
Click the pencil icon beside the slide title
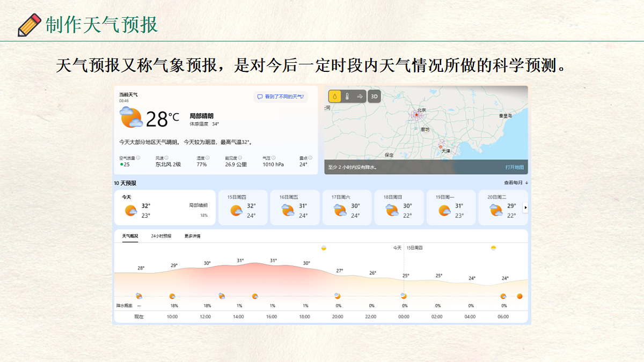(29, 25)
